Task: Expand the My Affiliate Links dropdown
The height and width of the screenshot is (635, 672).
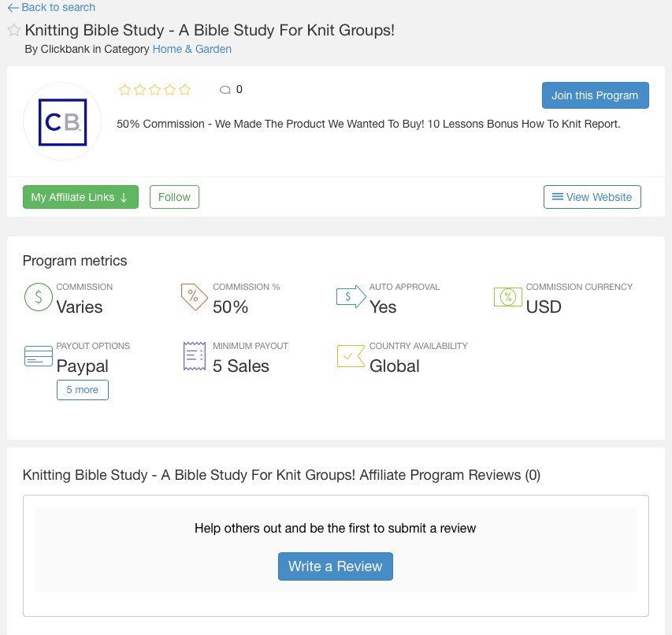Action: 80,197
